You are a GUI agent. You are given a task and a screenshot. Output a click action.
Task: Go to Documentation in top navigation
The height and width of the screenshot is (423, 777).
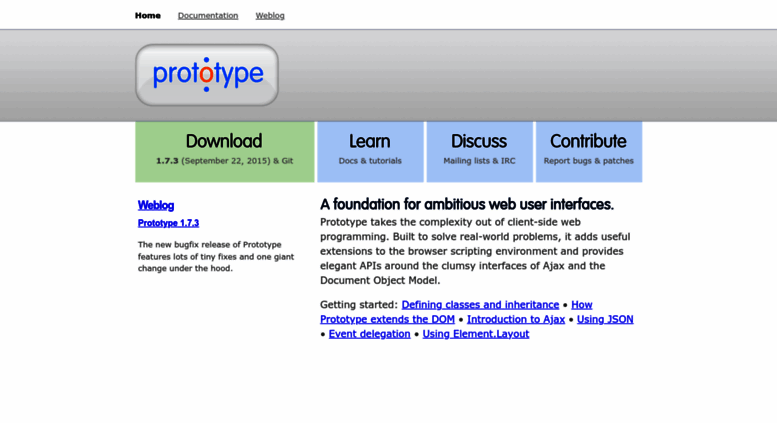(x=208, y=16)
